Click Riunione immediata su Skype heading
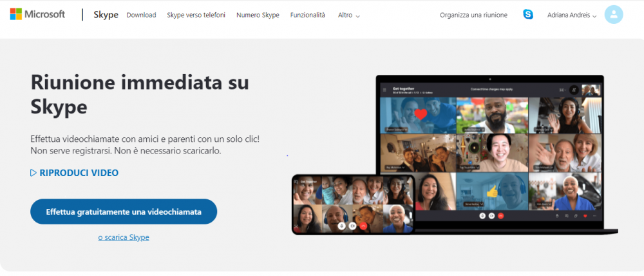Screen dimensions: 644x276 (140, 95)
